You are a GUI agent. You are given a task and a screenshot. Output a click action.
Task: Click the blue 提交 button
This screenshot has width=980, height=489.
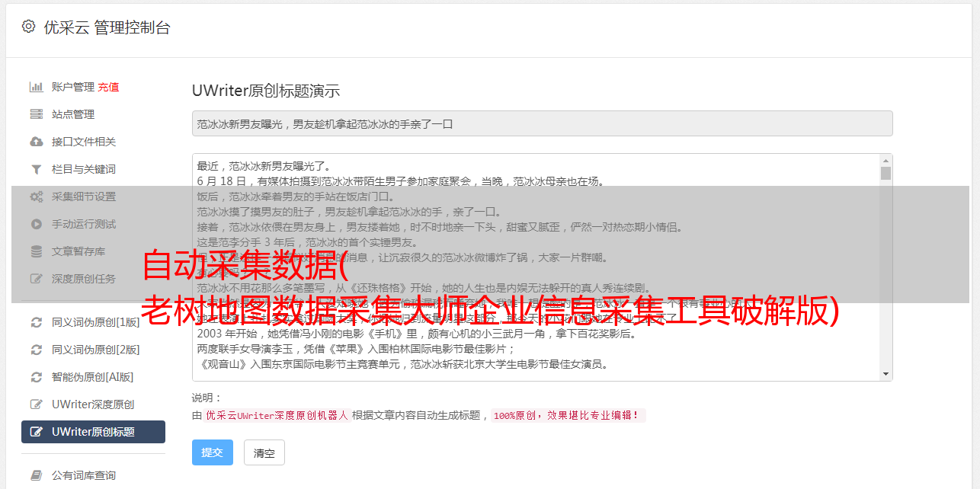pyautogui.click(x=212, y=452)
